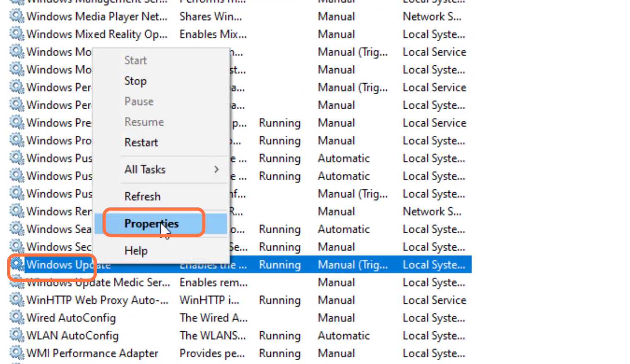Click Automatic startup type of WLAN AutoConfig
The height and width of the screenshot is (364, 630).
344,335
